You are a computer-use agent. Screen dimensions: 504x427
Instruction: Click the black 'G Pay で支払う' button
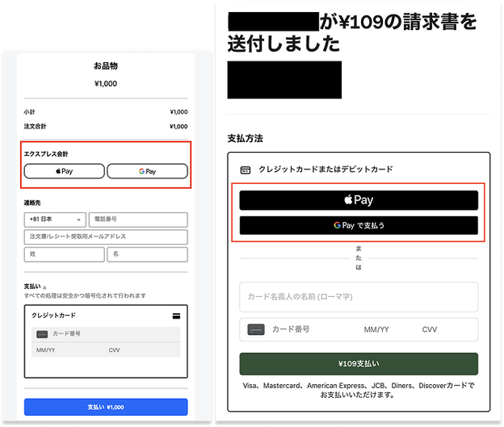[x=359, y=225]
